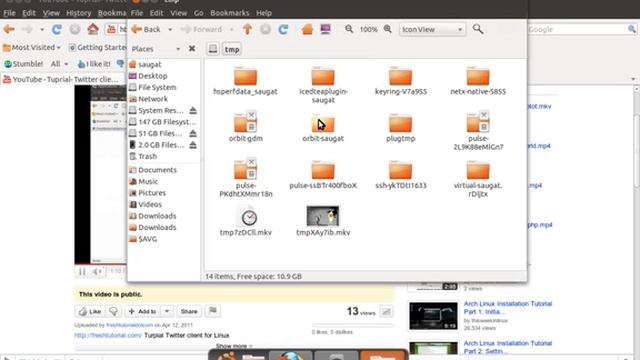This screenshot has height=360, width=640.
Task: Open Arch Linux Installation Tutorial Part 1 link
Action: [507, 308]
